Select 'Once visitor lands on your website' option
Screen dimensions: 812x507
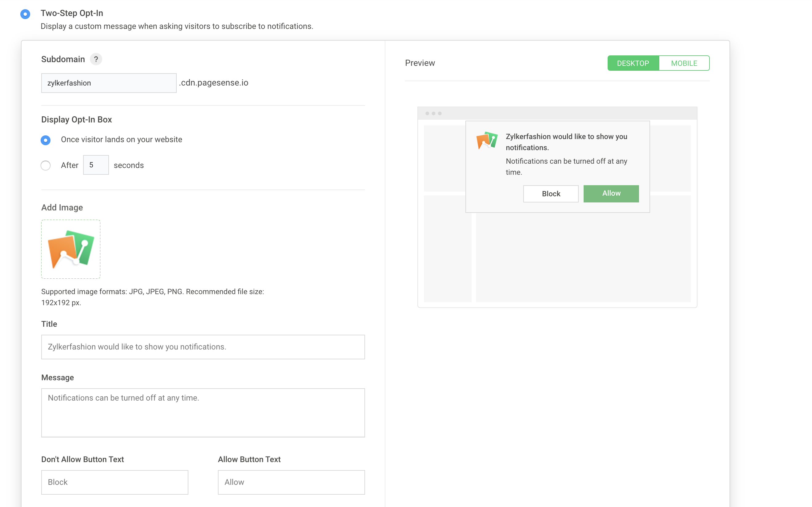(46, 140)
